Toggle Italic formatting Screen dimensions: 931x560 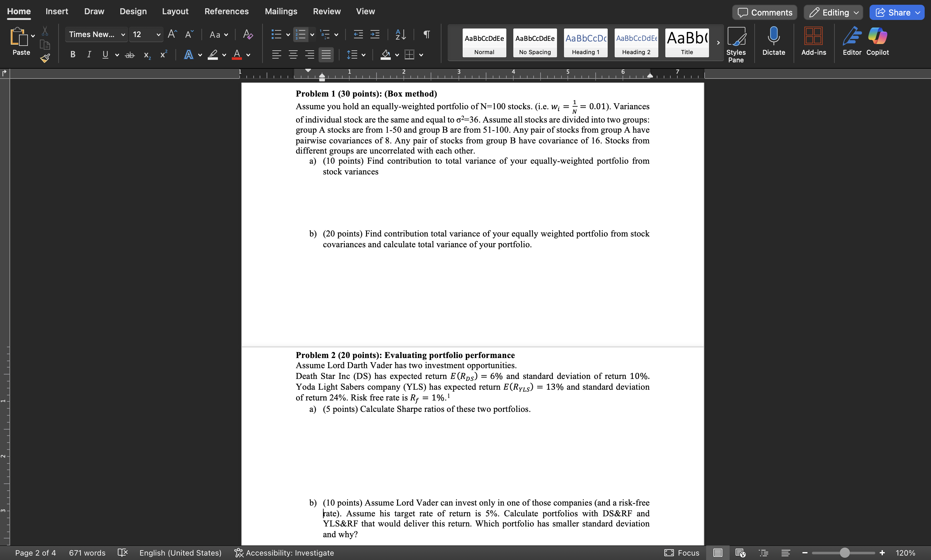(89, 55)
